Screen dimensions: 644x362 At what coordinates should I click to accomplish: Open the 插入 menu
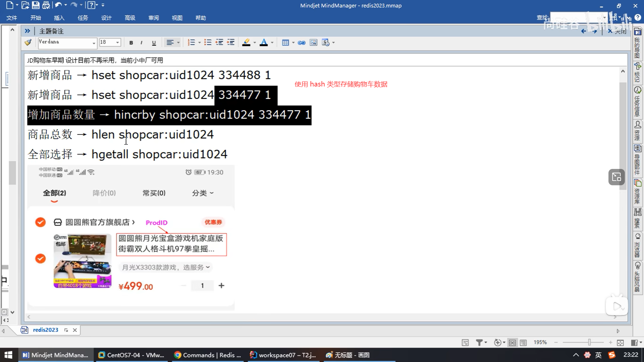[59, 18]
